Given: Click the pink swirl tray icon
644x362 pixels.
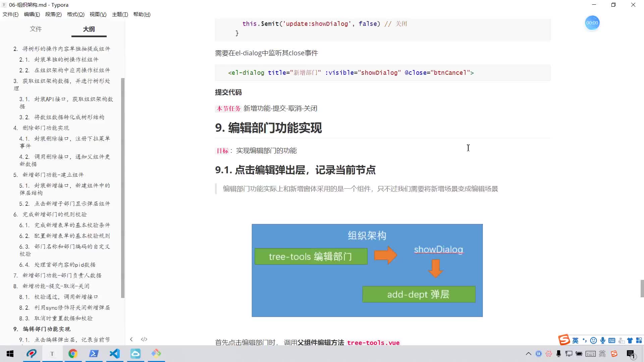Looking at the screenshot, I should pos(549,354).
